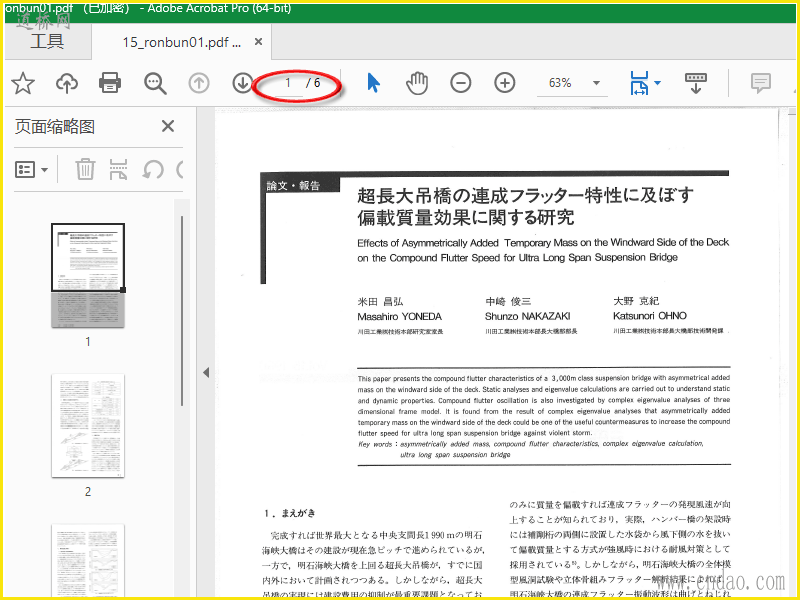Activate the hand pan tool

pyautogui.click(x=416, y=83)
